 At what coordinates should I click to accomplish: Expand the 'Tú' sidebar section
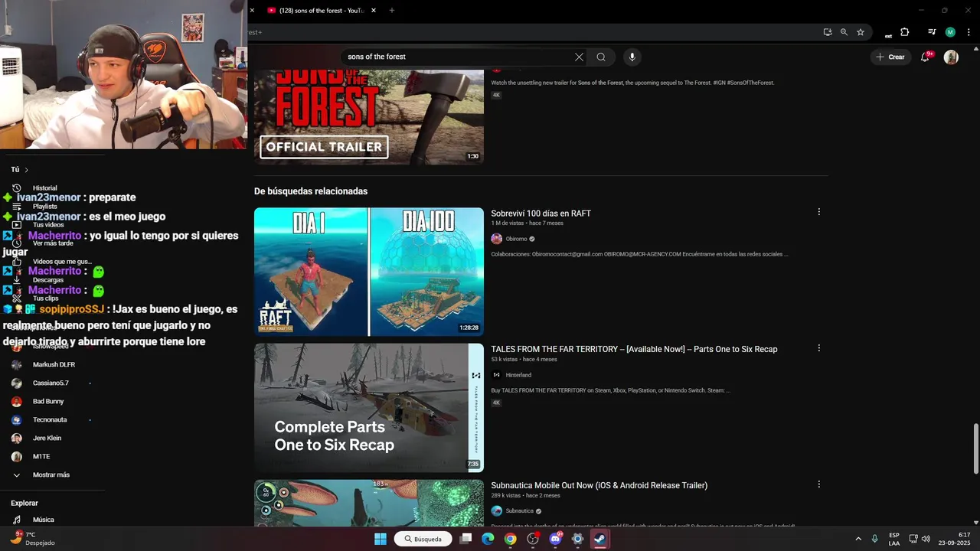[20, 170]
